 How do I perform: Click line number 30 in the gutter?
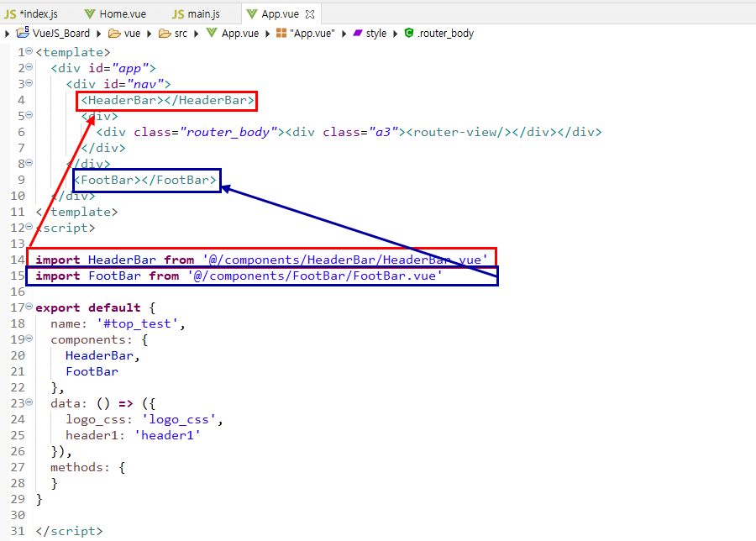[18, 516]
